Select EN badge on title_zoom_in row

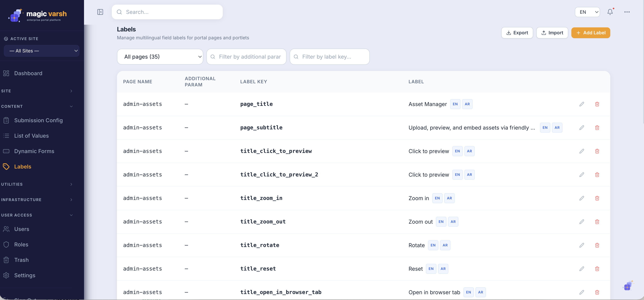click(x=437, y=198)
